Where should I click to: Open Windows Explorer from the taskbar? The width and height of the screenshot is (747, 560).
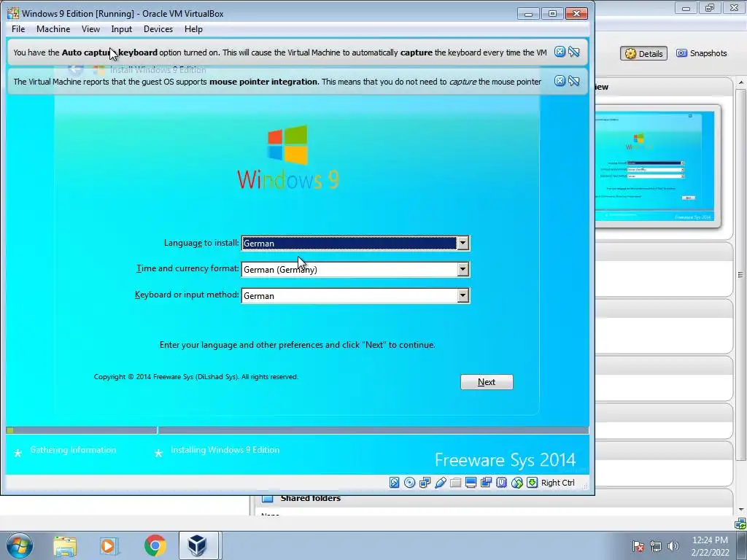pos(65,545)
